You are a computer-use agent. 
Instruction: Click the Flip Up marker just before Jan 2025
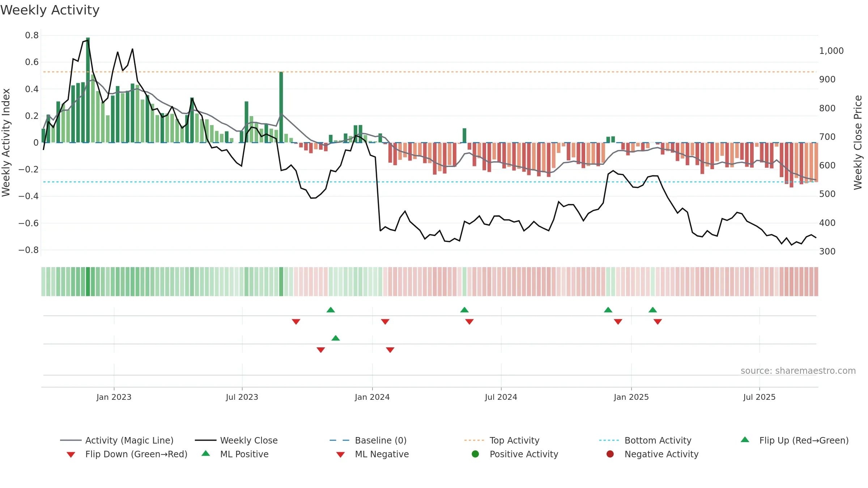point(608,310)
